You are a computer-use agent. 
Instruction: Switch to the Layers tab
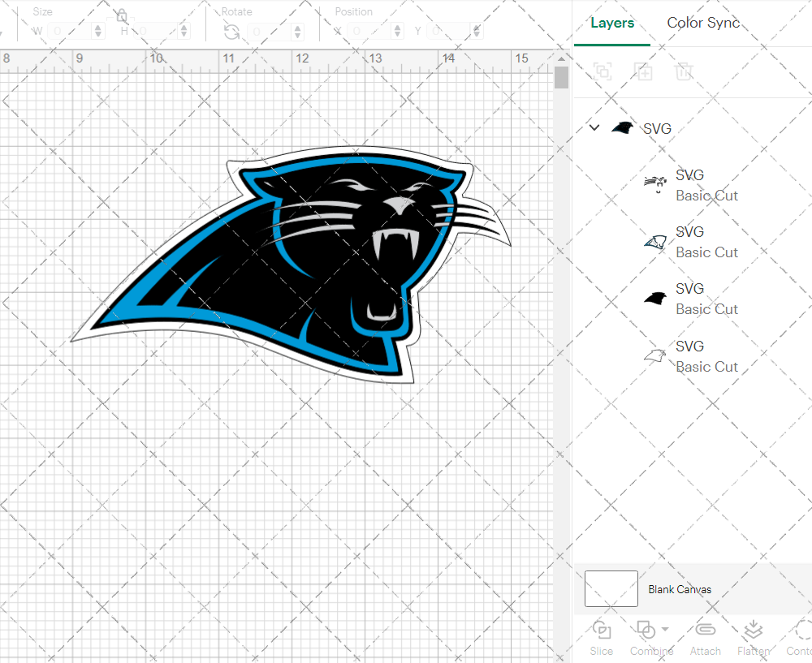coord(612,24)
